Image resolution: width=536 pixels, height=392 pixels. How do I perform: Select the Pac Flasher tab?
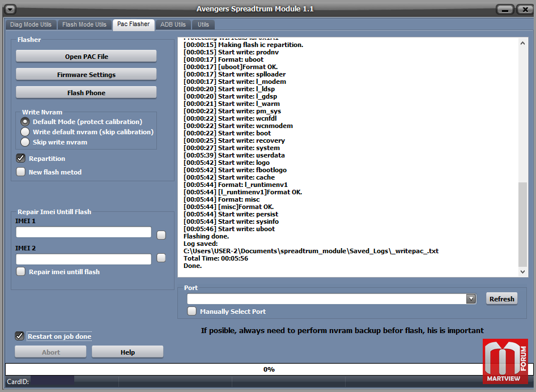point(133,24)
